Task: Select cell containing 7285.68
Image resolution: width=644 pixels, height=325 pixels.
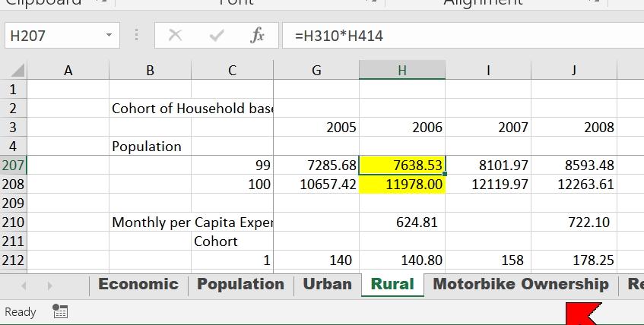Action: 316,165
